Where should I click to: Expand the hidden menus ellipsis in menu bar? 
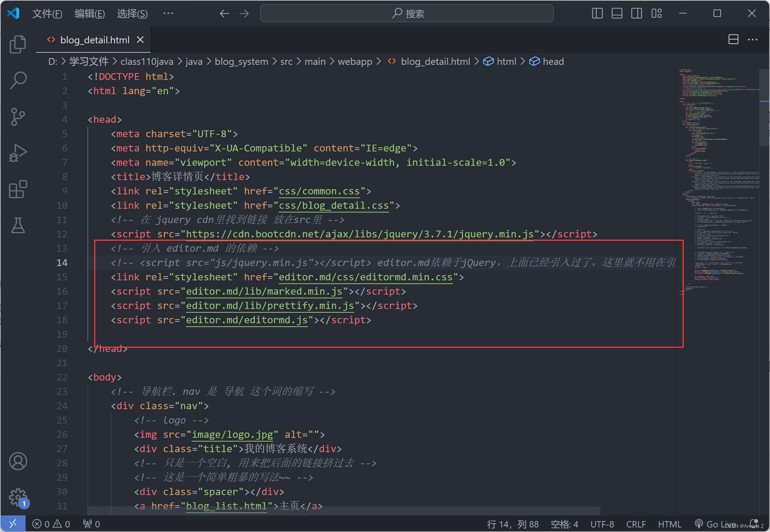[x=168, y=14]
